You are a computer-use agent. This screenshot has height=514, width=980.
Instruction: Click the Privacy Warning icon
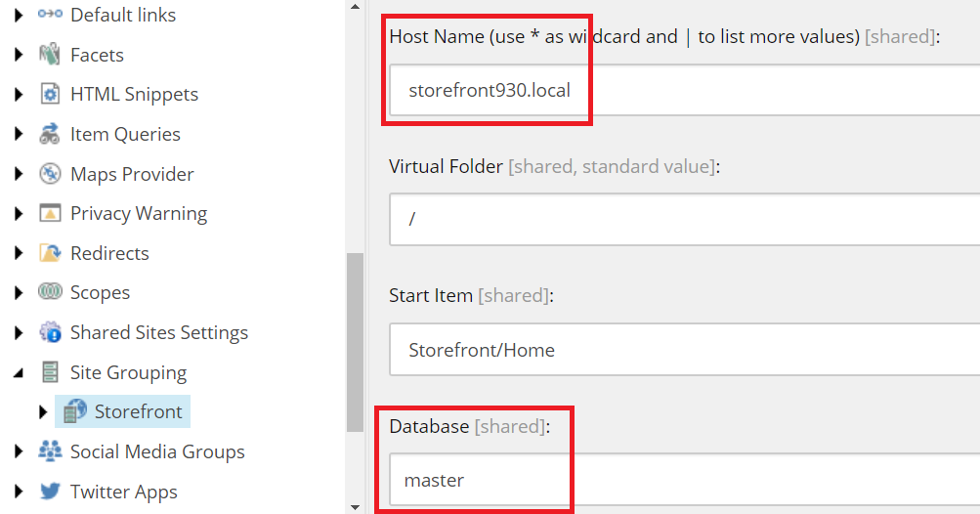(x=50, y=214)
